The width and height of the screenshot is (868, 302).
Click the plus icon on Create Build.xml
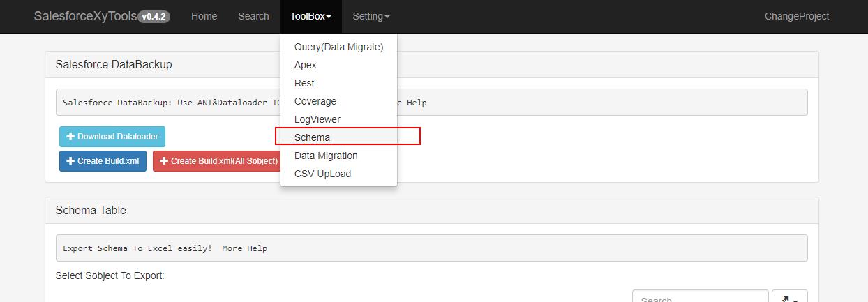click(x=70, y=161)
